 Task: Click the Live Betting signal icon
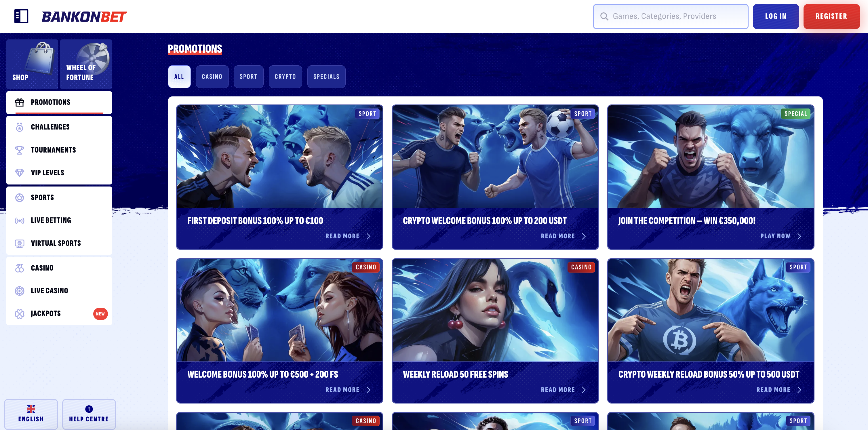20,220
